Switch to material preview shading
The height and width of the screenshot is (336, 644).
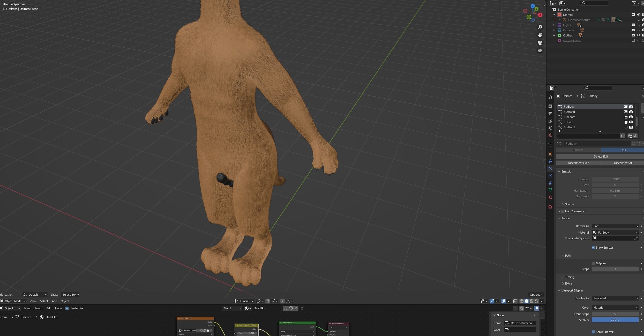point(531,301)
